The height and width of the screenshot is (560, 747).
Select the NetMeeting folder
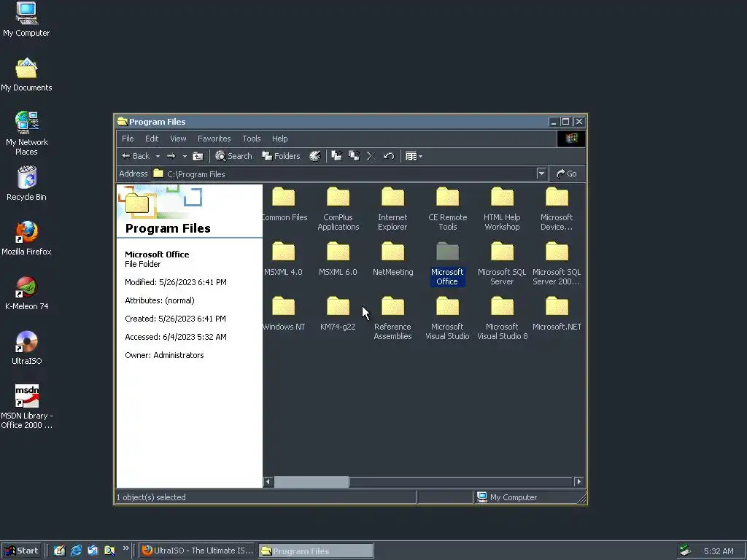393,260
